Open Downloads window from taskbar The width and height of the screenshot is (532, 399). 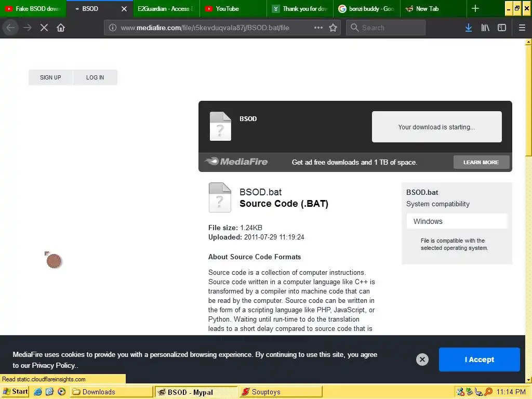click(x=111, y=392)
